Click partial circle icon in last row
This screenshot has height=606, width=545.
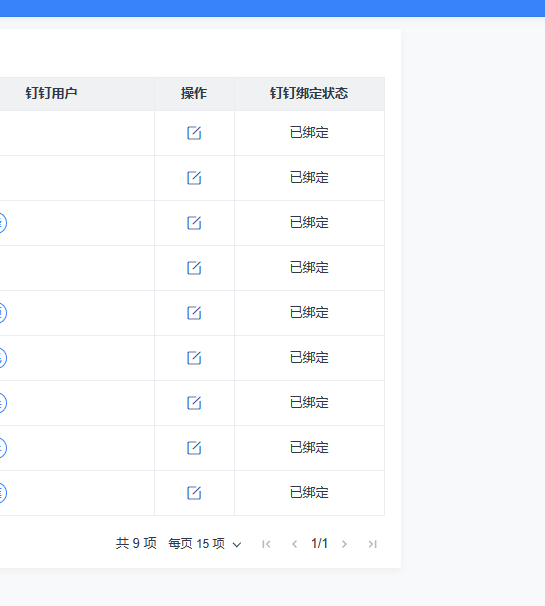(2, 492)
